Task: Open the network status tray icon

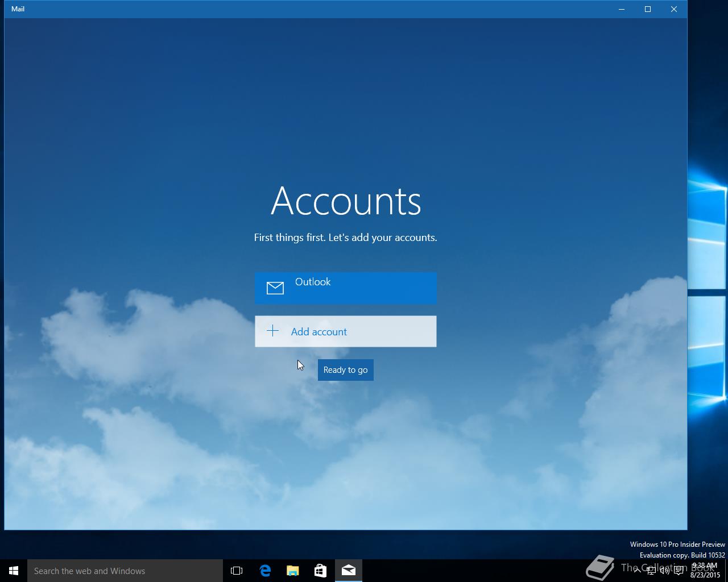Action: click(x=651, y=571)
